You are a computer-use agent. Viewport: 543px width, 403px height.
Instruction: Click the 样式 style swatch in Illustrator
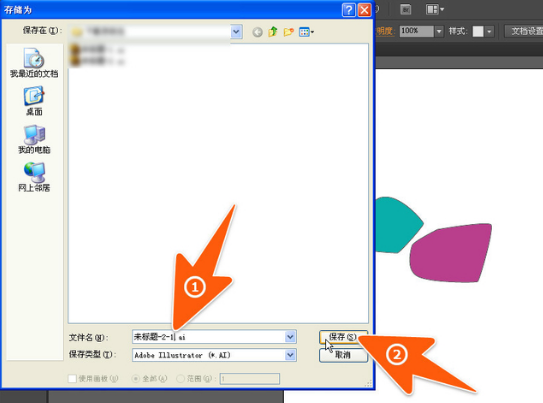coord(478,31)
